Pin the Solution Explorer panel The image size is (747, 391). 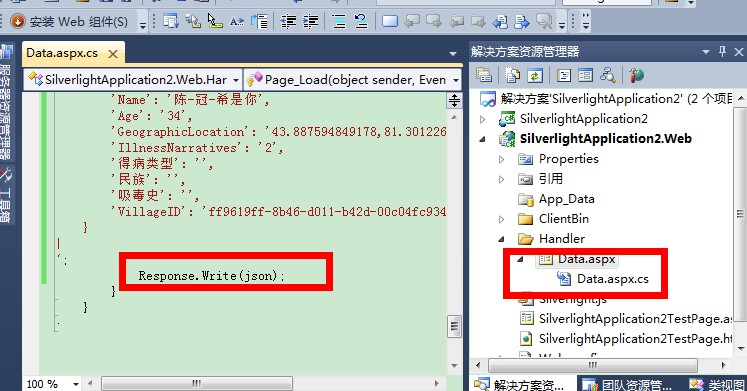click(x=723, y=51)
